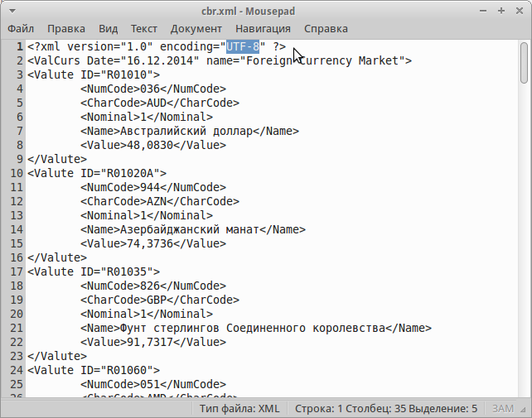532x418 pixels.
Task: Close the Mousepad window
Action: pyautogui.click(x=520, y=12)
